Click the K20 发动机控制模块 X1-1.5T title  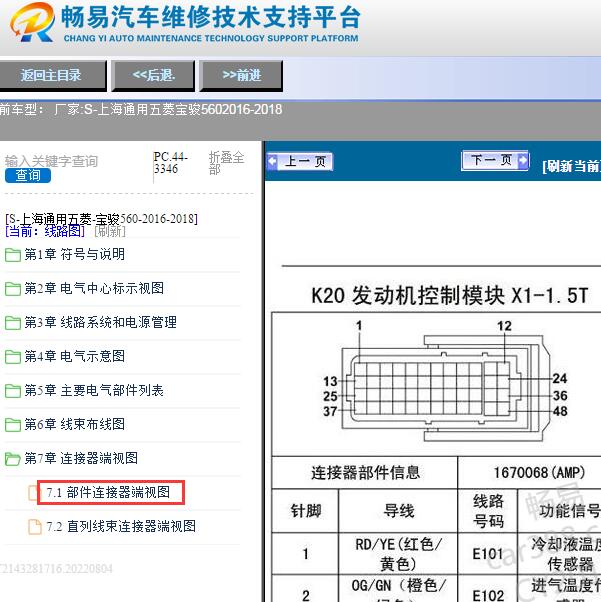point(449,296)
